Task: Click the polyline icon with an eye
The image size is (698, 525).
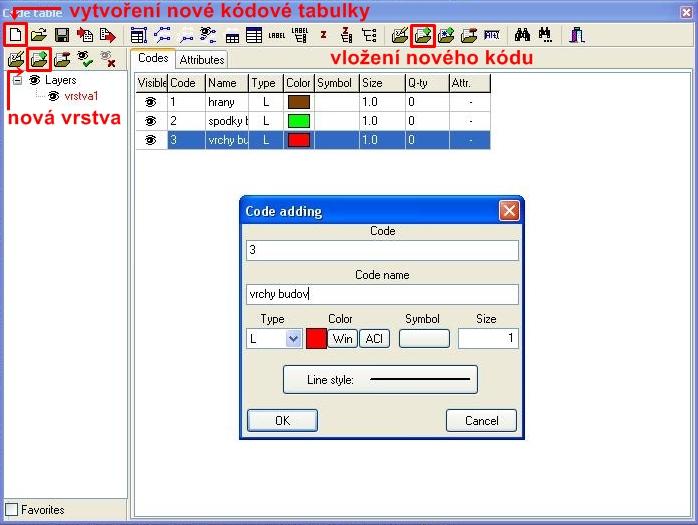Action: click(x=208, y=35)
